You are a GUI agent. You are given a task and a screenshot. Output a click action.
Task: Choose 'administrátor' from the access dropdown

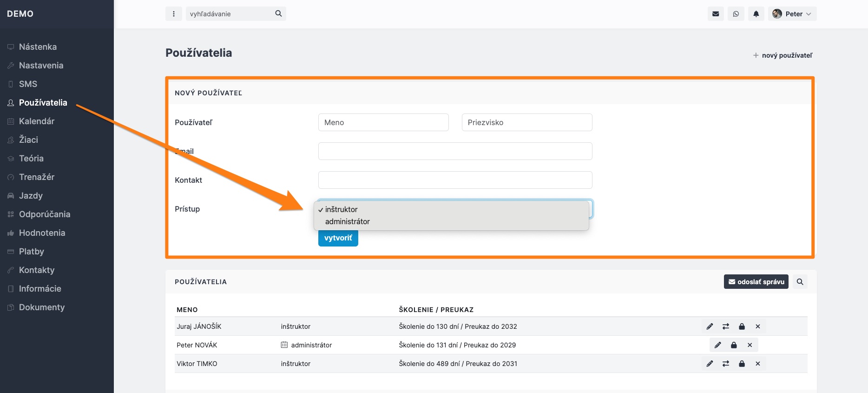[x=348, y=222]
